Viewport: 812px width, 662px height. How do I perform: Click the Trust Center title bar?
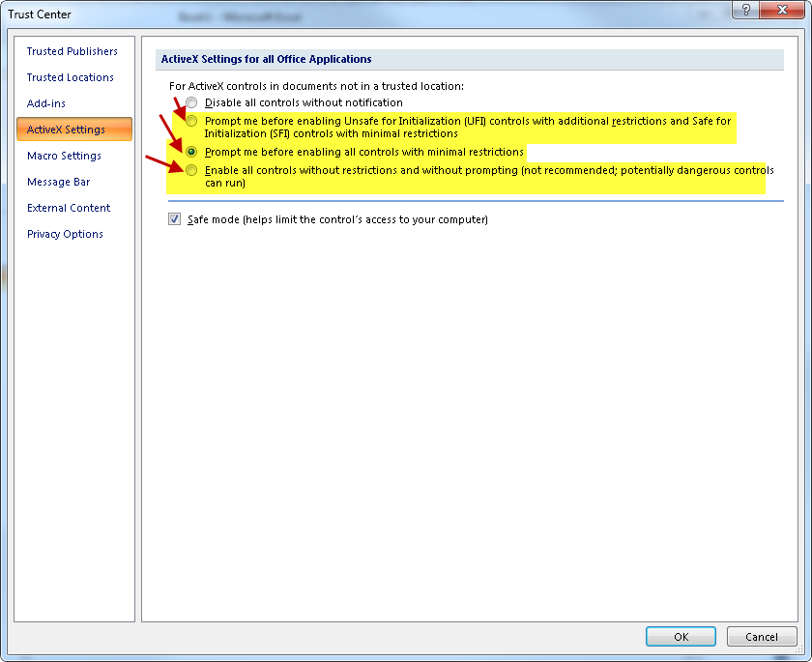[290, 14]
